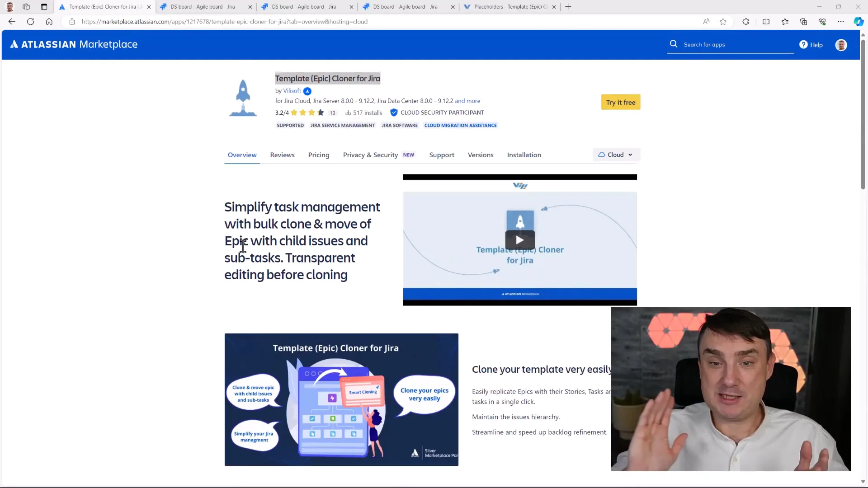Open the Reviews tab
This screenshot has height=488, width=868.
point(282,155)
